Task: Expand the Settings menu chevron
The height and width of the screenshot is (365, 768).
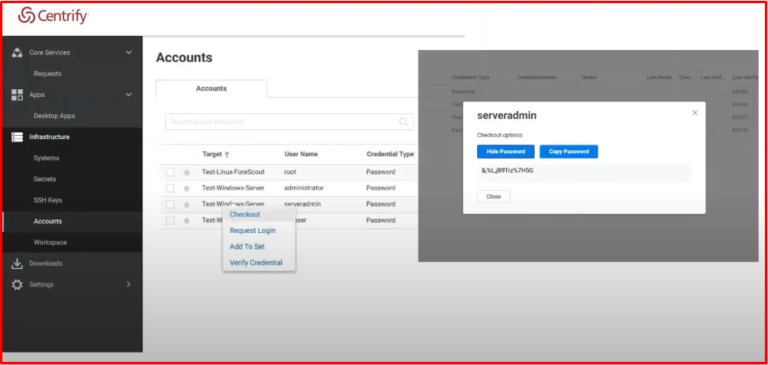Action: pos(129,284)
